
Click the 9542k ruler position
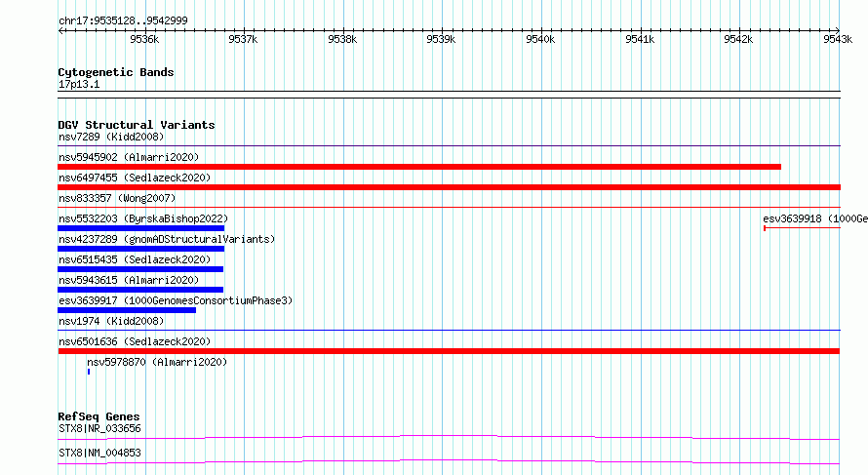[738, 39]
